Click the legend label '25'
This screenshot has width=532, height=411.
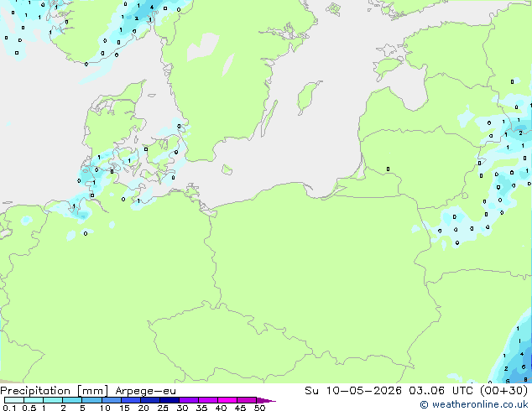163,408
